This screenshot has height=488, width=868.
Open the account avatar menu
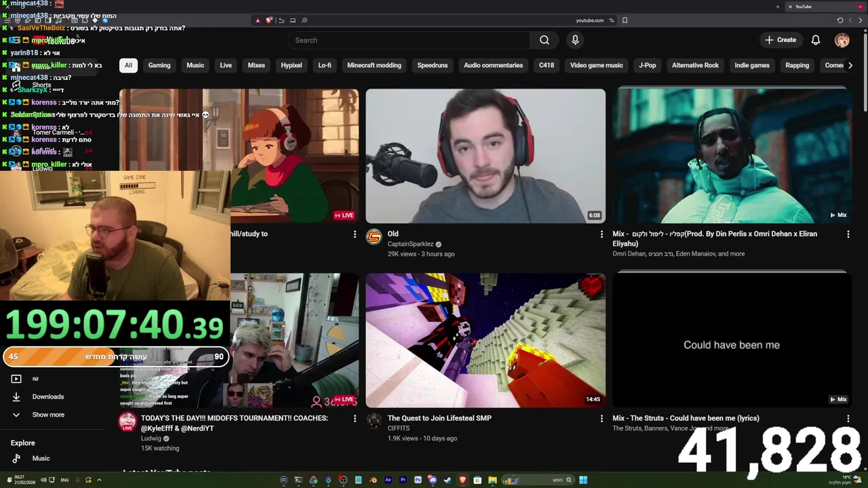(x=842, y=40)
